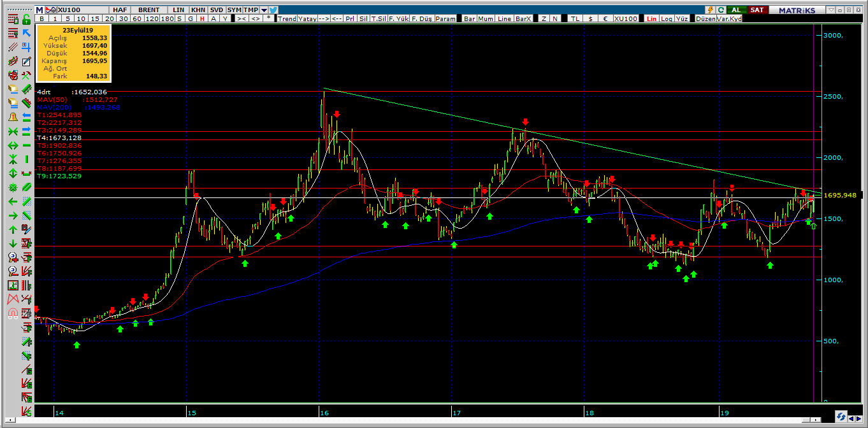This screenshot has width=868, height=428.
Task: Click the red SAT sell button
Action: [756, 10]
